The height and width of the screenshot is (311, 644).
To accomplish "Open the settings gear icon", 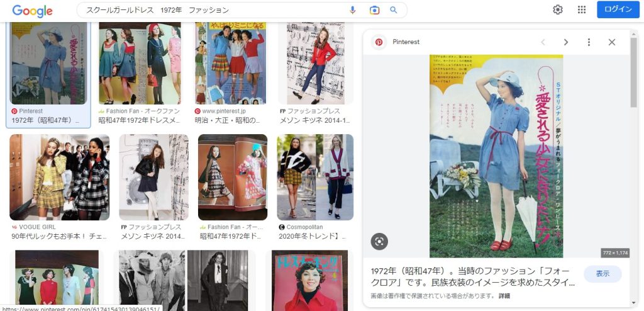I will click(x=558, y=9).
